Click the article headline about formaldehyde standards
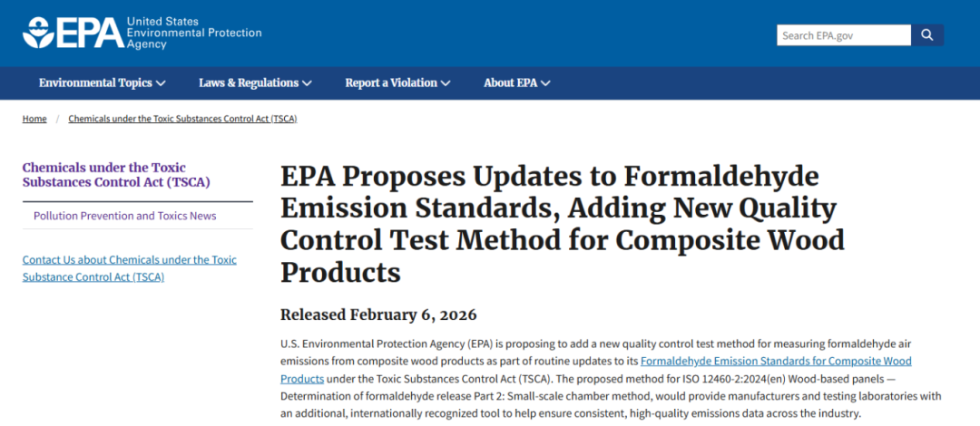Screen dimensions: 980x426 (x=563, y=223)
